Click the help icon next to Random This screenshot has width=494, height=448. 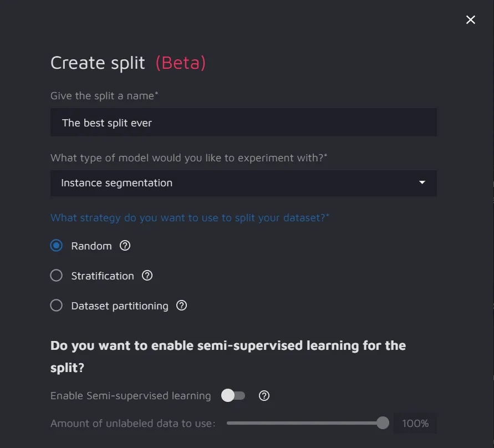pos(125,246)
